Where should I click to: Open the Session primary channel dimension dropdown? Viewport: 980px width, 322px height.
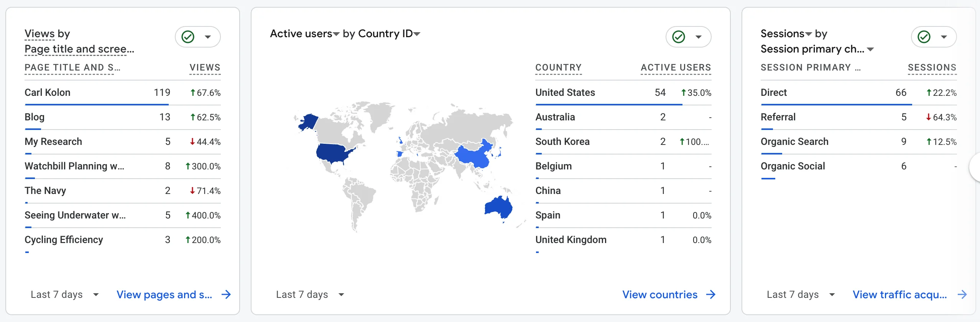(x=871, y=49)
